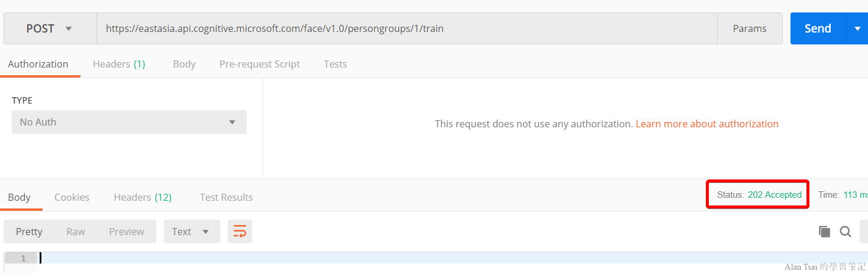Click the Send button
The width and height of the screenshot is (868, 273).
click(818, 28)
